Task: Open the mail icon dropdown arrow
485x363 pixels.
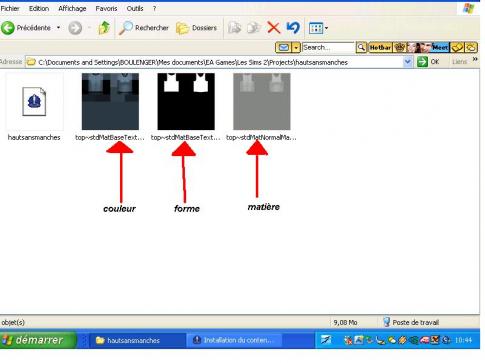Action: coord(296,48)
